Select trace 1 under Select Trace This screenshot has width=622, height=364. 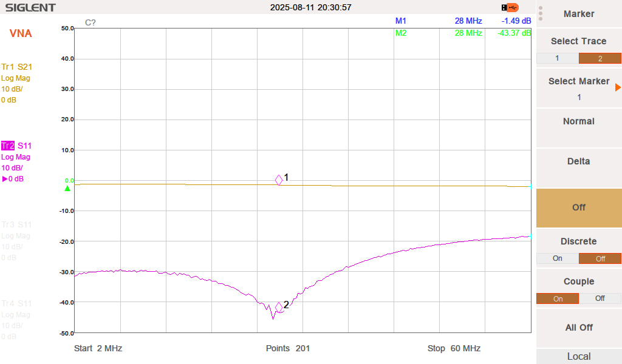[x=558, y=58]
